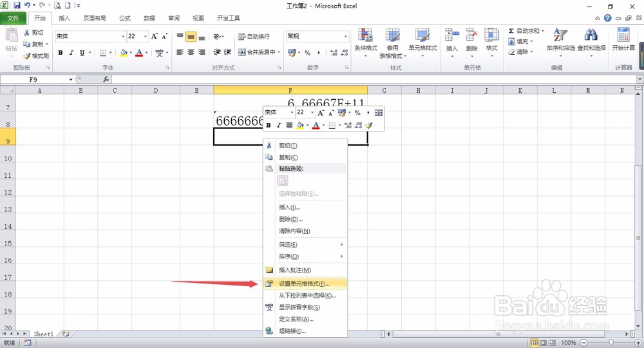Screen dimensions: 644x348
Task: Click the ribbon font color A button
Action: 139,53
